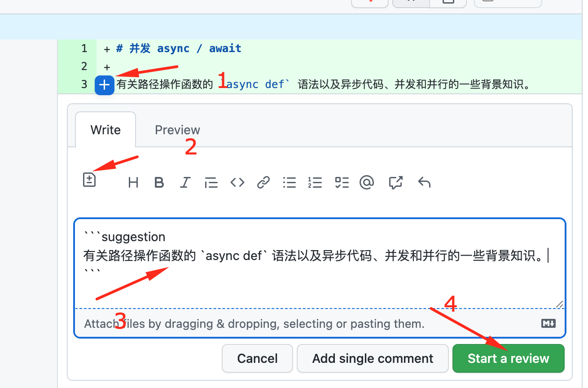Add a link using the chain icon
The image size is (588, 388).
point(263,182)
